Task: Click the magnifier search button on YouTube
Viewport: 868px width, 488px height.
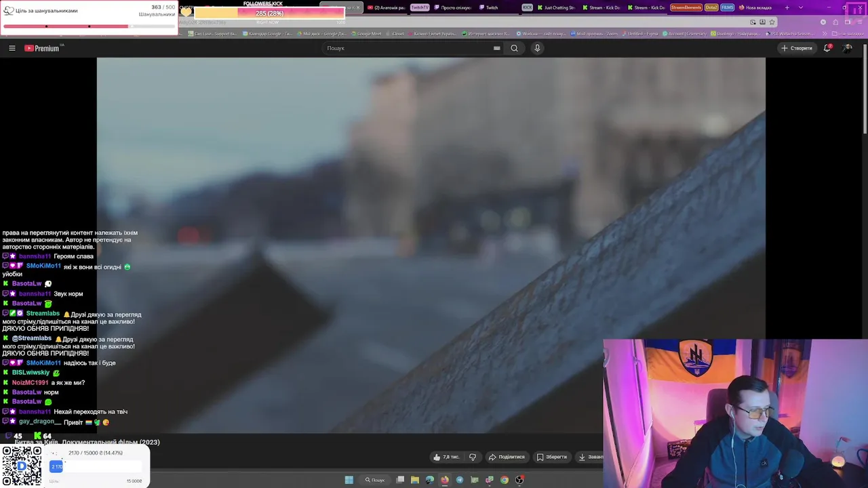Action: (x=514, y=48)
